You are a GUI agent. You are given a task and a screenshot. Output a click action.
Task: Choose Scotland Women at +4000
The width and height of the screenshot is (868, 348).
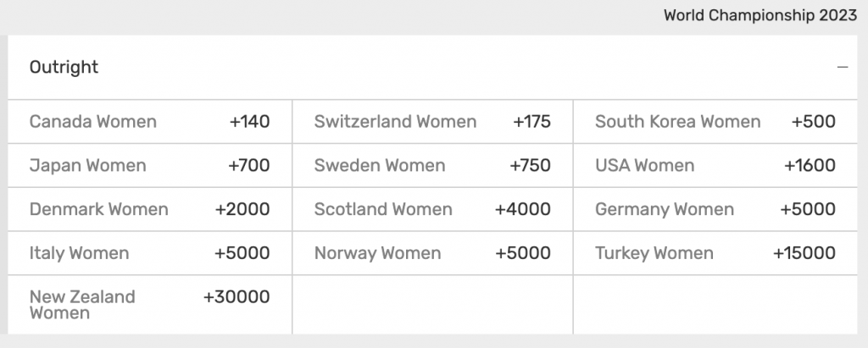[x=433, y=209]
